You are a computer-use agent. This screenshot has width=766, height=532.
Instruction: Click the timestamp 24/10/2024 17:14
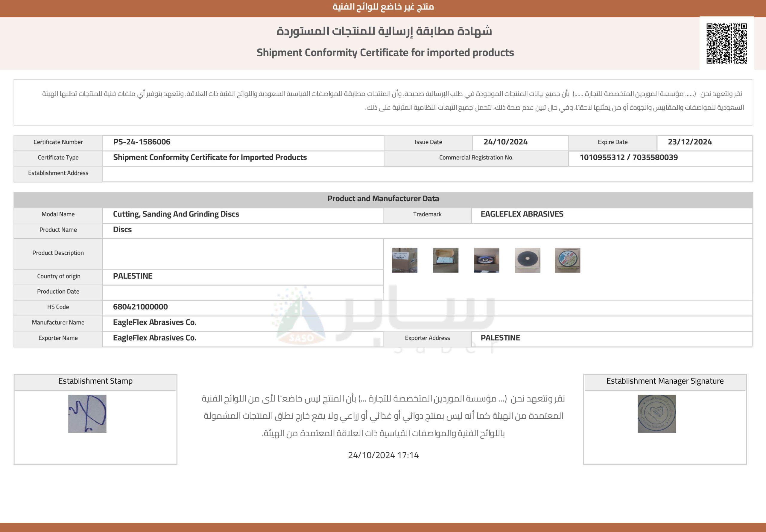coord(383,455)
